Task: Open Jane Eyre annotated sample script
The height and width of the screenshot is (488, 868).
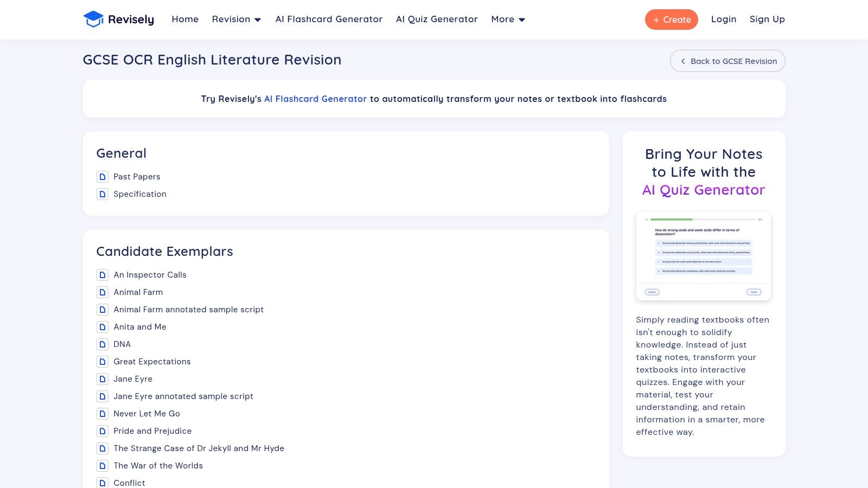Action: pyautogui.click(x=183, y=396)
